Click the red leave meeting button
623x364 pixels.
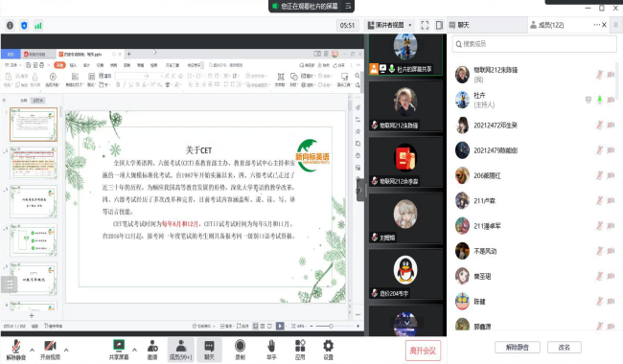[423, 351]
